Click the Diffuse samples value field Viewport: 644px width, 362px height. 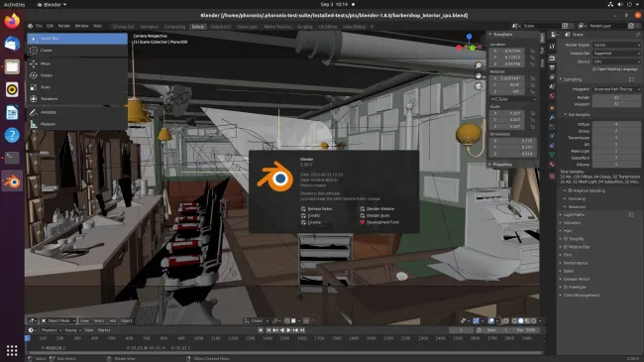(x=616, y=124)
